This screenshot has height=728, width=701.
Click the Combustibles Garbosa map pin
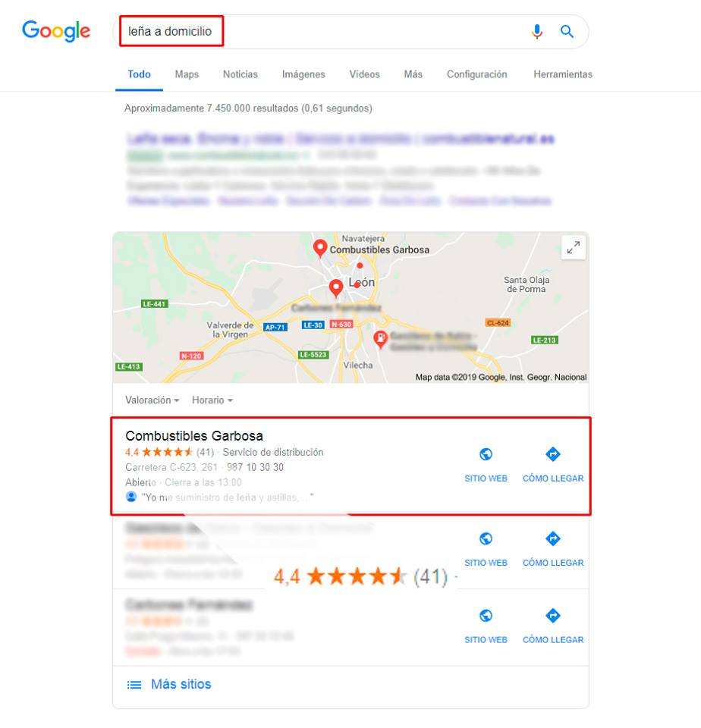coord(319,249)
